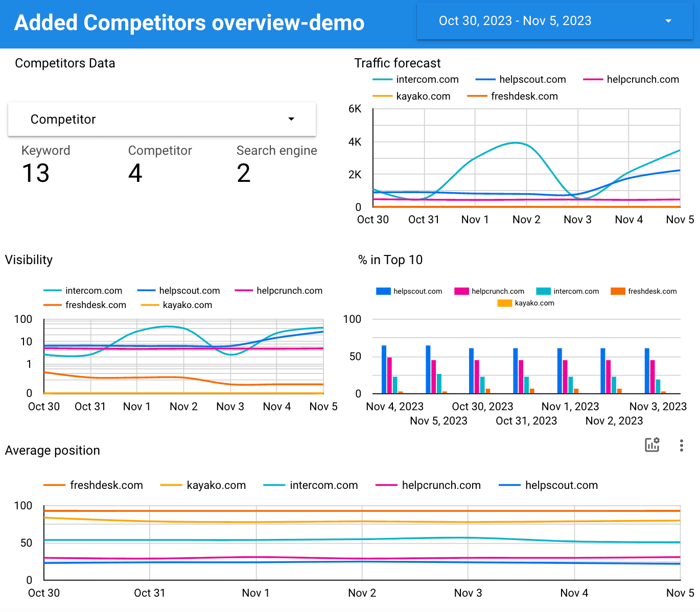This screenshot has width=700, height=612.
Task: Click freshdesk.com orange swatch in Top 10 legend
Action: pyautogui.click(x=618, y=291)
